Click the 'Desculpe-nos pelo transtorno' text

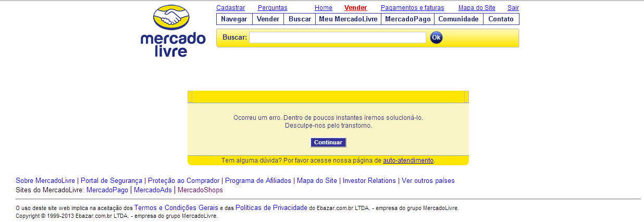pos(328,126)
